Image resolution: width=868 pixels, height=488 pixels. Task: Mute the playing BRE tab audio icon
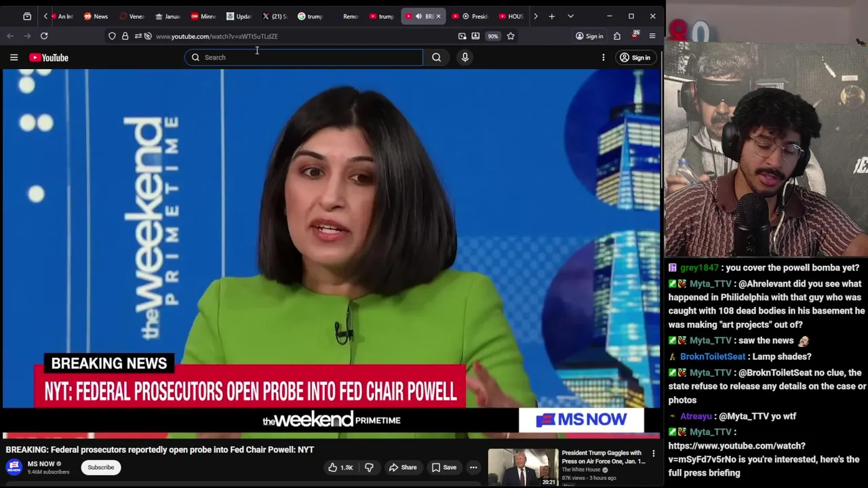click(418, 16)
